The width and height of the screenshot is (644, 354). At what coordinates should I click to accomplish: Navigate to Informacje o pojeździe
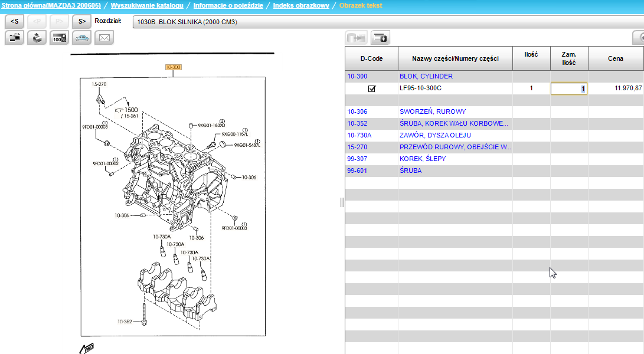click(x=228, y=5)
